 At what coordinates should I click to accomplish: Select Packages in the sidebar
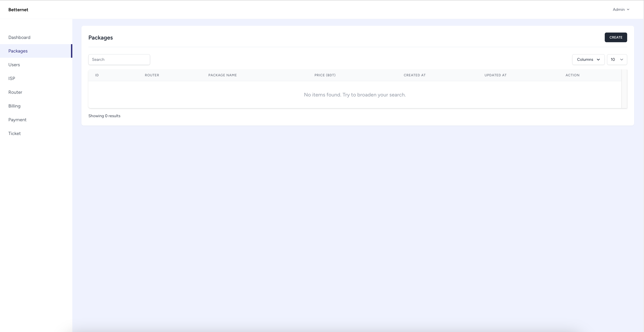18,51
